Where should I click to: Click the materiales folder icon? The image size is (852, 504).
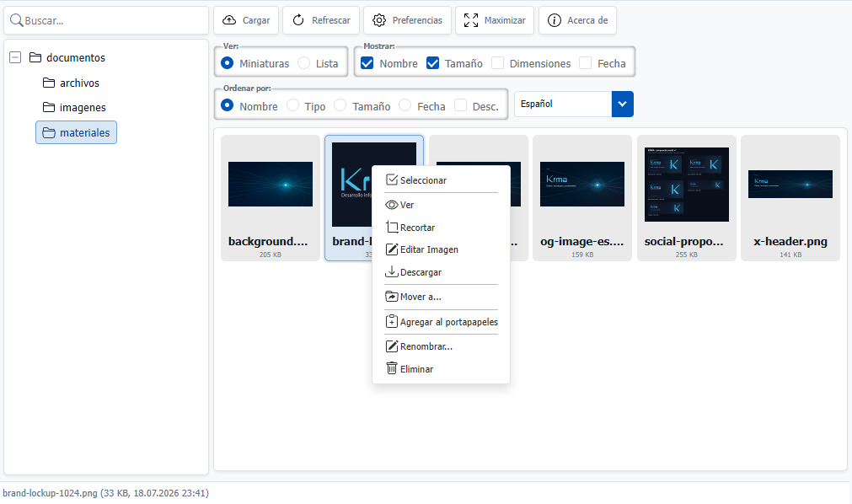pyautogui.click(x=49, y=132)
